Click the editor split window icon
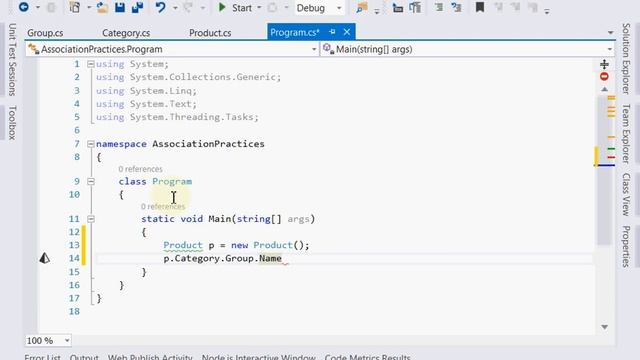 coord(604,64)
